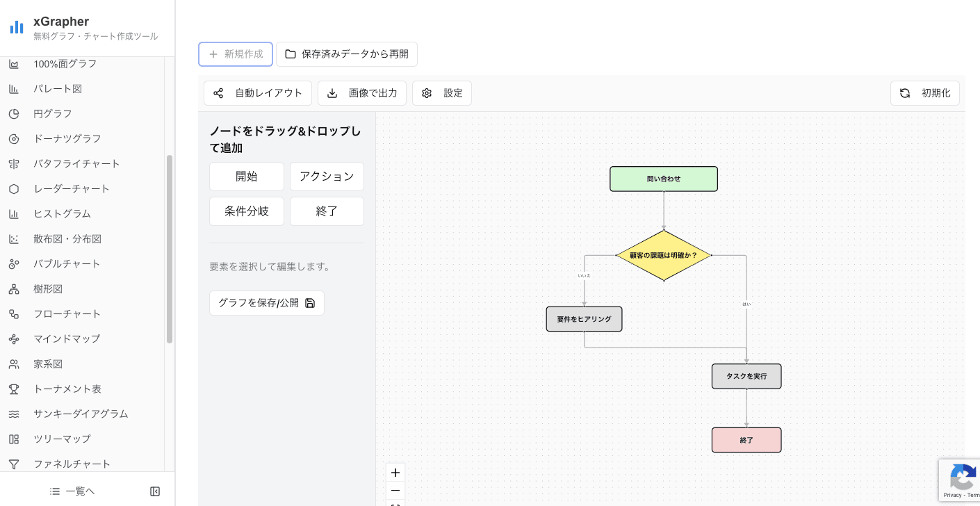Select マインドマップ from the sidebar list

tap(67, 338)
